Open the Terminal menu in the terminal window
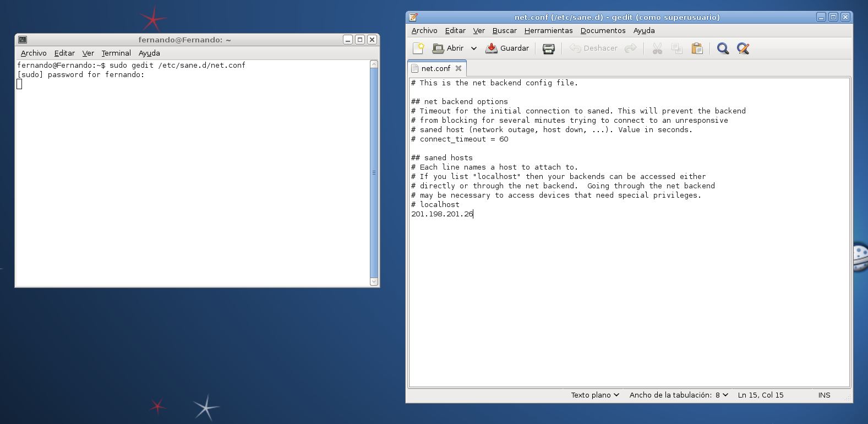This screenshot has width=868, height=424. pos(116,53)
